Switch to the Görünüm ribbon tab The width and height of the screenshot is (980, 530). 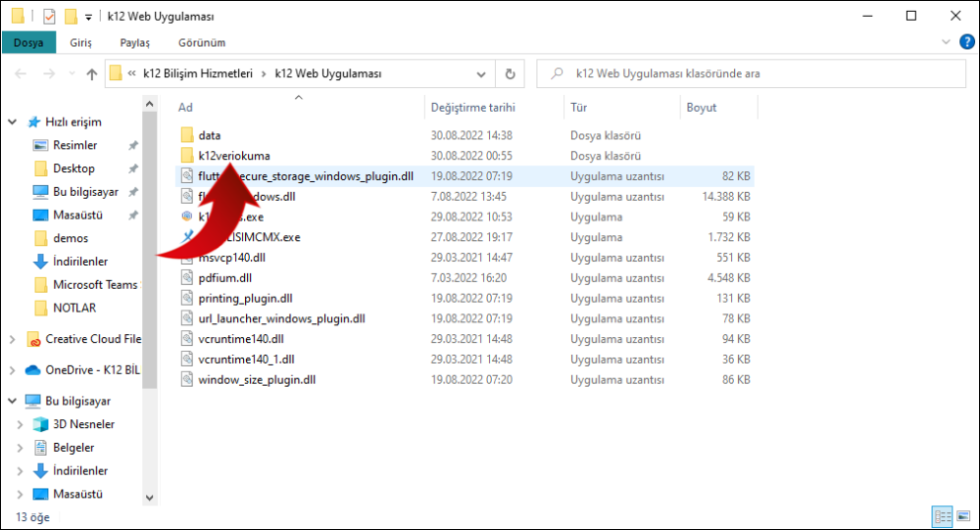coord(202,42)
